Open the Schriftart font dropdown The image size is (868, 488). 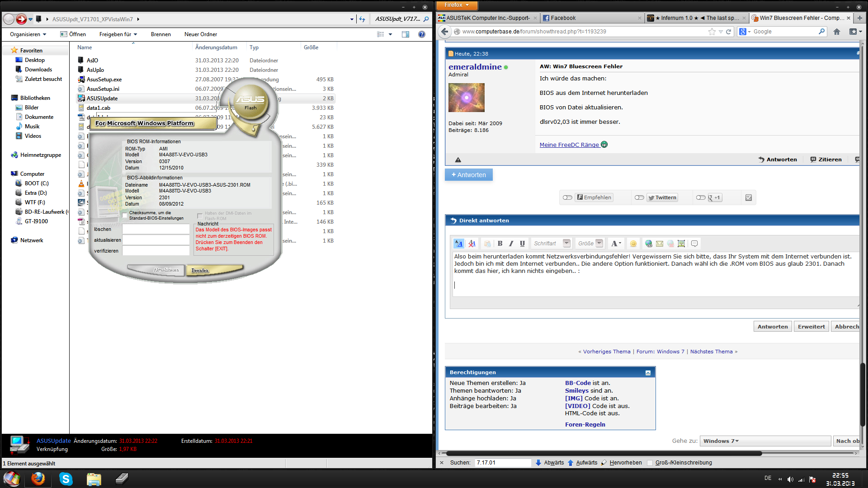pyautogui.click(x=566, y=244)
